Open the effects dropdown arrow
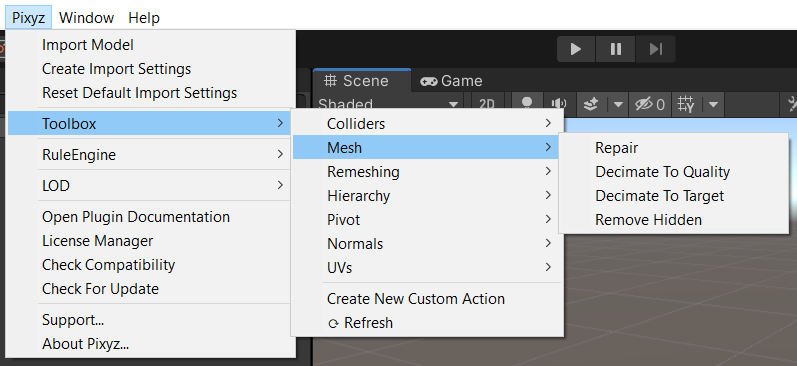The width and height of the screenshot is (797, 366). click(x=618, y=105)
